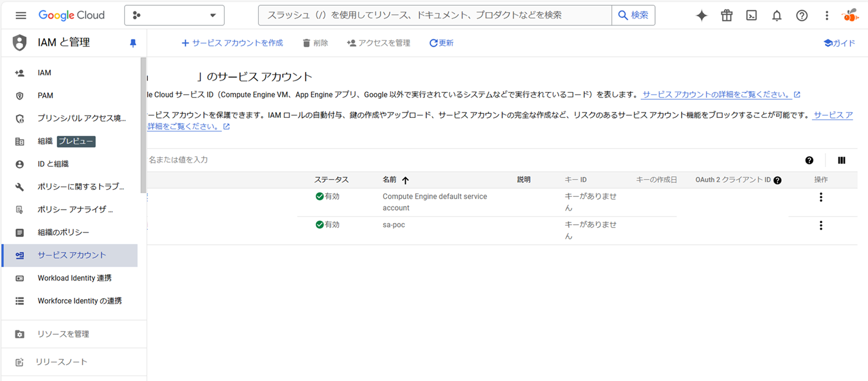This screenshot has width=868, height=381.
Task: Click the user account avatar
Action: [851, 16]
